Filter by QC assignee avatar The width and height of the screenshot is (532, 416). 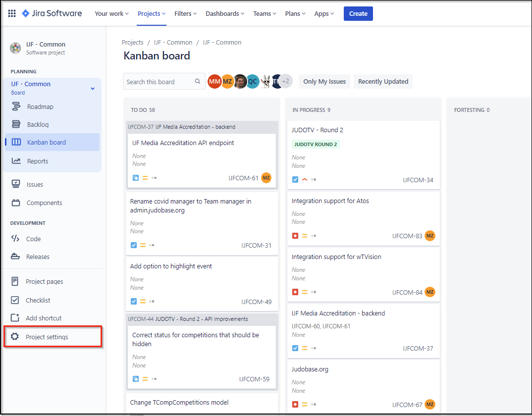(x=253, y=81)
